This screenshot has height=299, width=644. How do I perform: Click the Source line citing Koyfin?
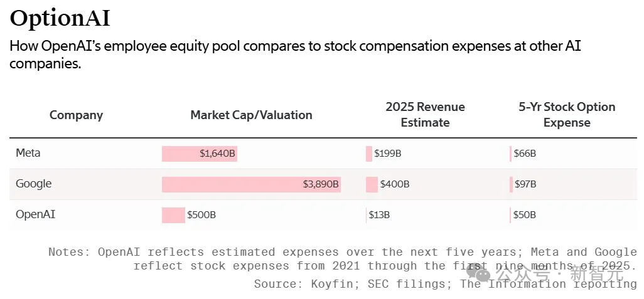[x=445, y=284]
